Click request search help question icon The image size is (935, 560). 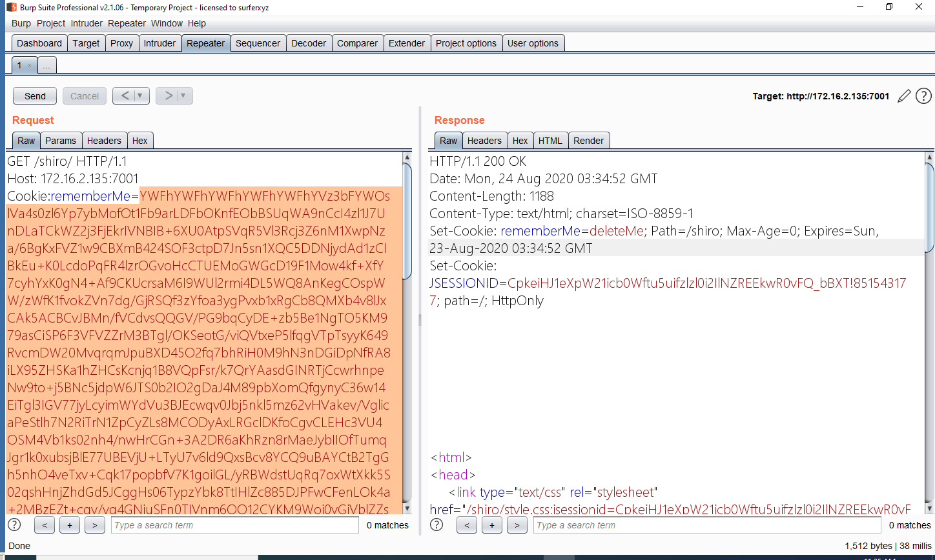pos(14,525)
